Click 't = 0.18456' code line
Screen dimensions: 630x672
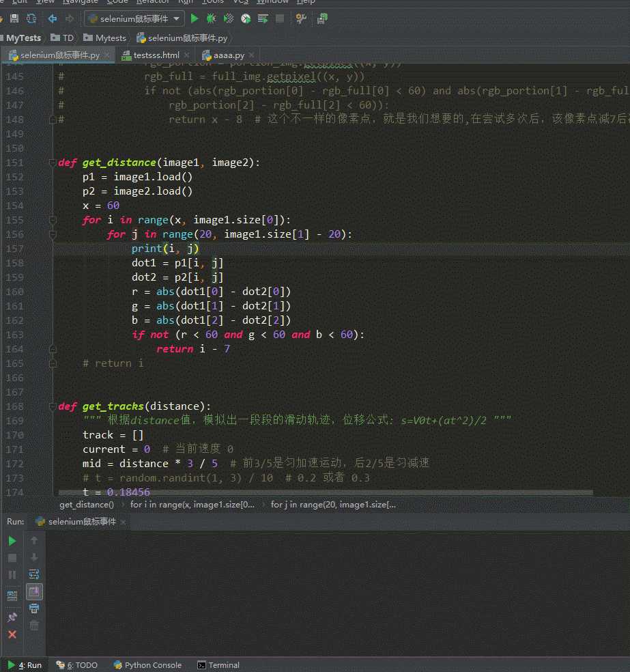click(116, 492)
